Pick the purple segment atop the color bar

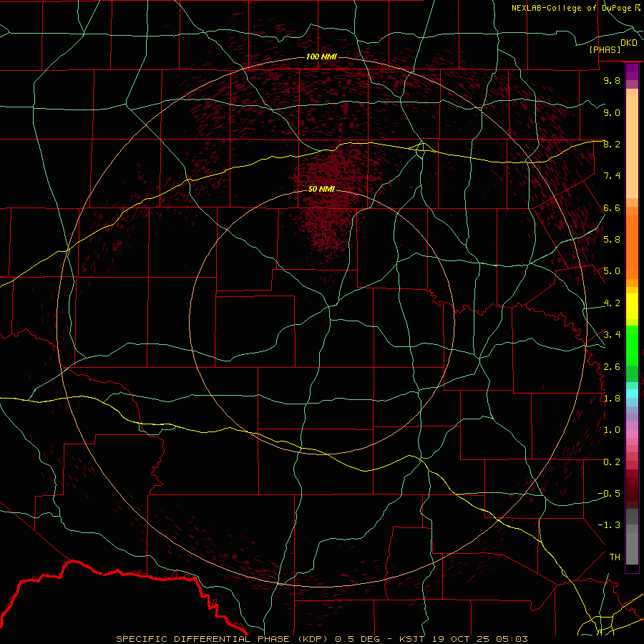(x=632, y=72)
